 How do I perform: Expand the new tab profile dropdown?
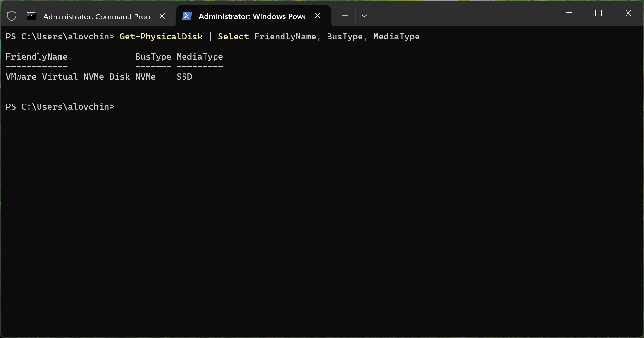(x=364, y=16)
